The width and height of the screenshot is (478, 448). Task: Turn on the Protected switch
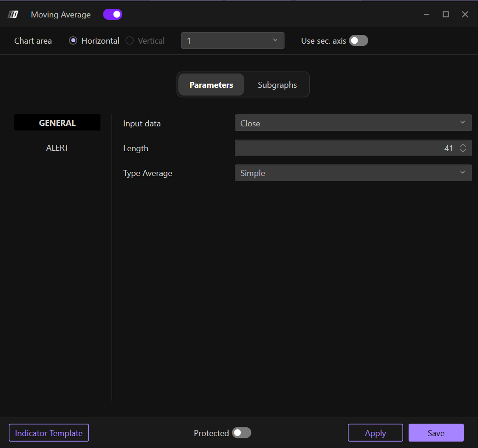tap(241, 433)
